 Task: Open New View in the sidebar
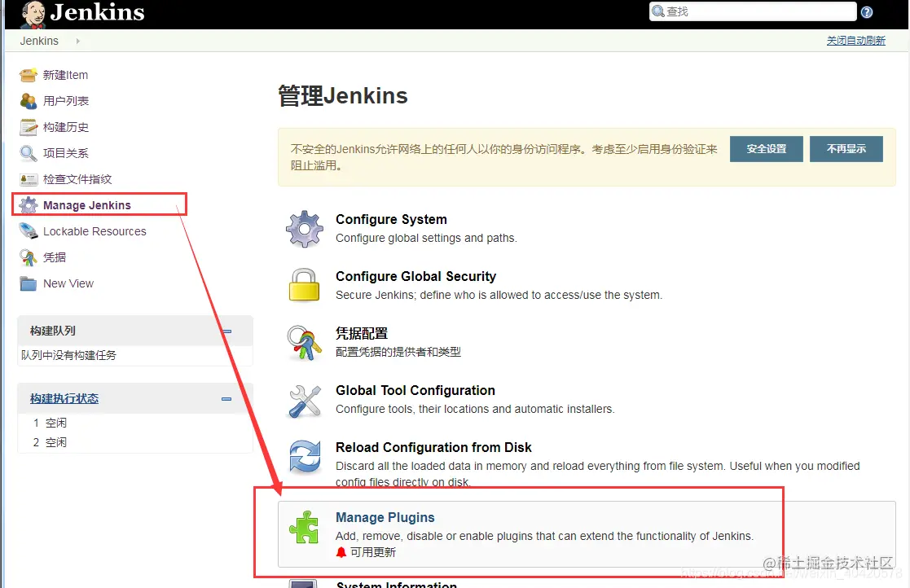[68, 283]
